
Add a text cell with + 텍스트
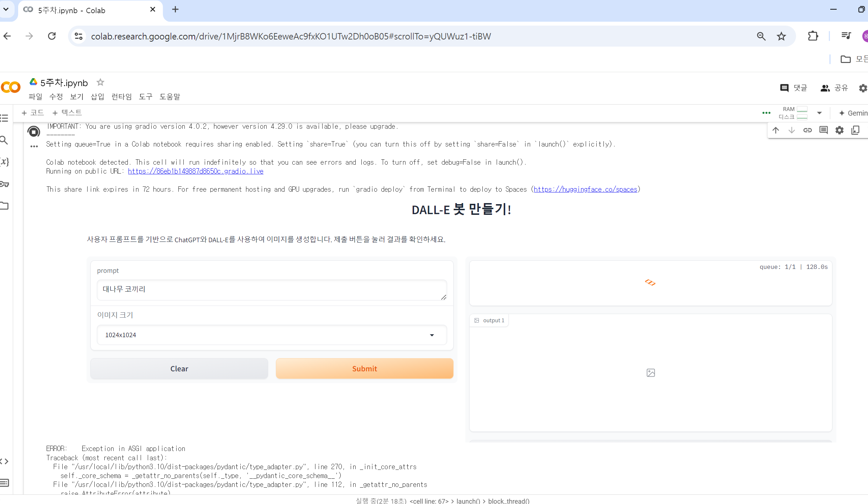point(67,113)
